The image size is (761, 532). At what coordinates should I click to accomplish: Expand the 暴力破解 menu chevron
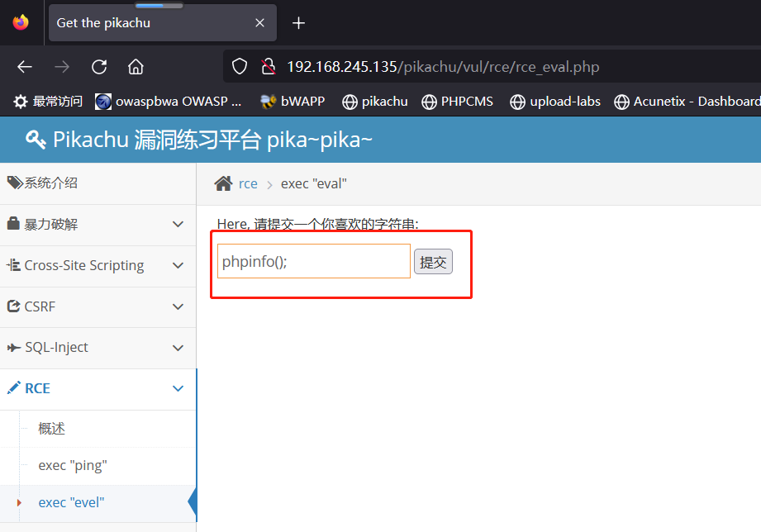(178, 224)
